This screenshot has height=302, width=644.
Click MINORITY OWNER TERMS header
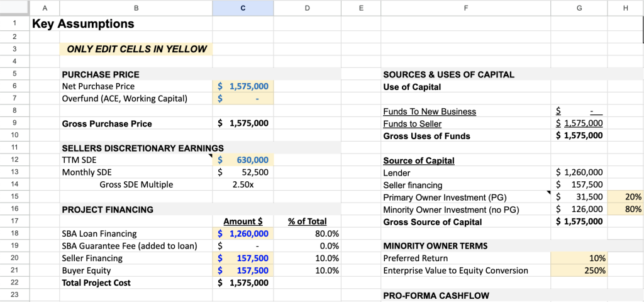pos(435,246)
